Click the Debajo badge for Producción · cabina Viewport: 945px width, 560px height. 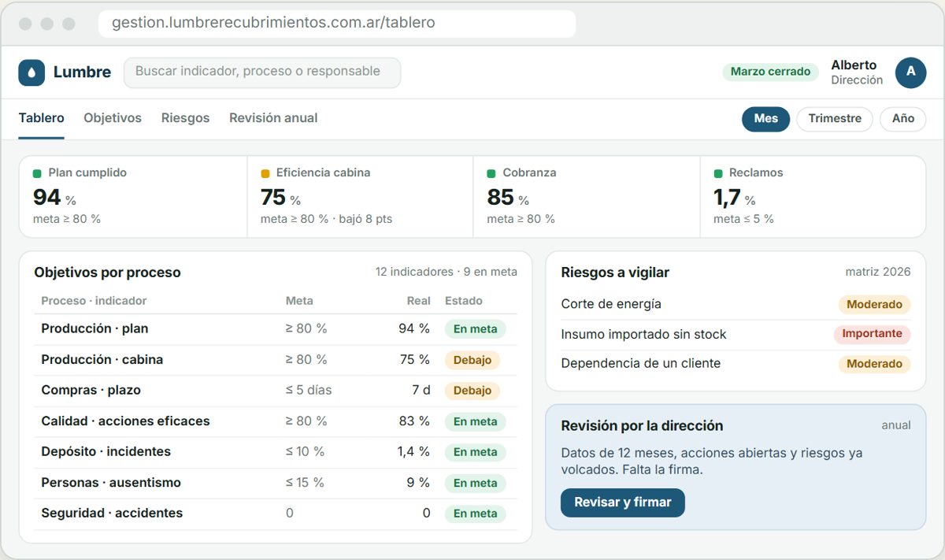pos(472,360)
